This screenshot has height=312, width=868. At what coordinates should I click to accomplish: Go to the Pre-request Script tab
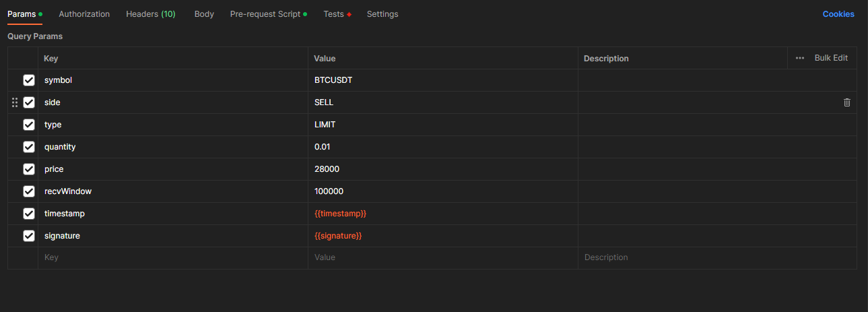coord(265,14)
